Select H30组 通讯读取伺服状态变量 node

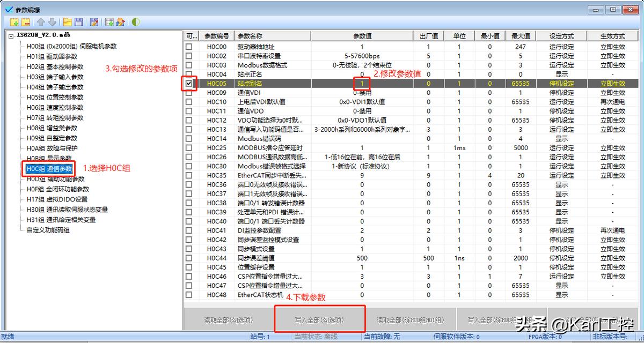67,209
